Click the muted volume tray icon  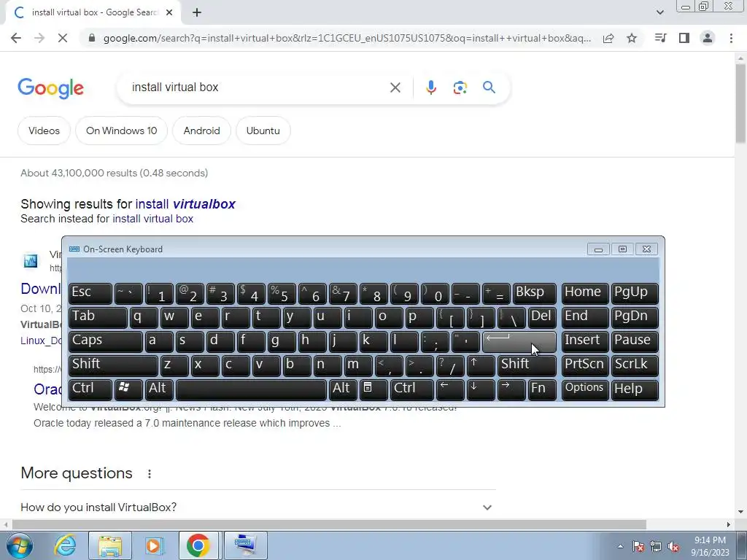(x=673, y=546)
